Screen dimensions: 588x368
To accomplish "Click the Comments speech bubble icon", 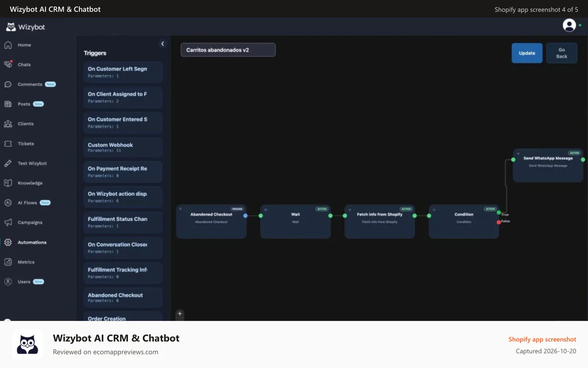I will [8, 84].
